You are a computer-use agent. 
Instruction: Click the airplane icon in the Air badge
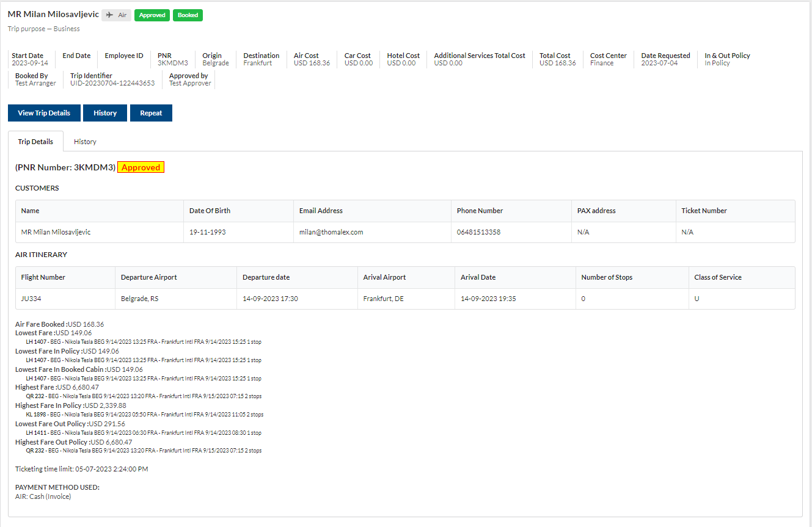(110, 15)
